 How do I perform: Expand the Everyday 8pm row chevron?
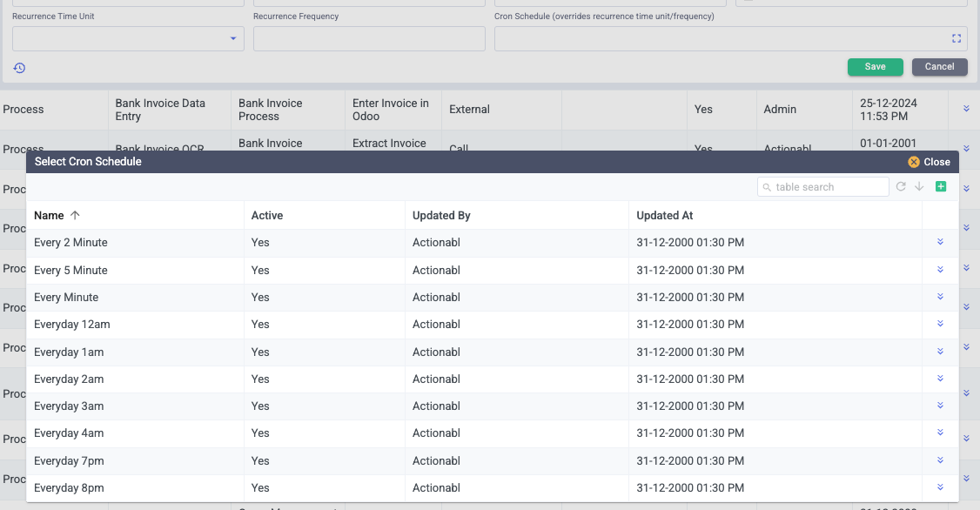pos(940,487)
